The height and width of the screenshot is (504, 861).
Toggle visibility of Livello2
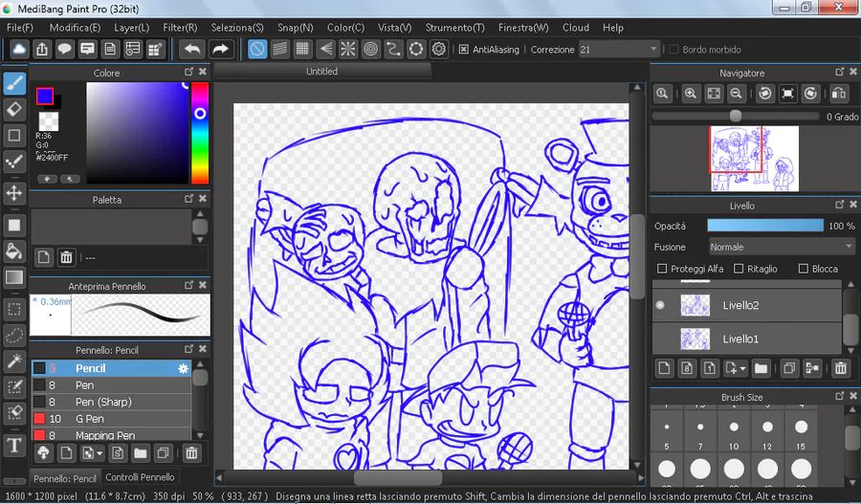pos(660,305)
